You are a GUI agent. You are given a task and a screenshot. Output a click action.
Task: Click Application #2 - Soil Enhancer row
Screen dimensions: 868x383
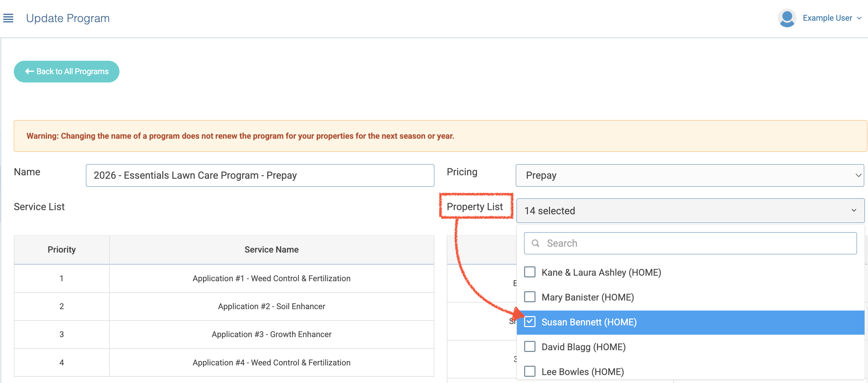pyautogui.click(x=271, y=306)
